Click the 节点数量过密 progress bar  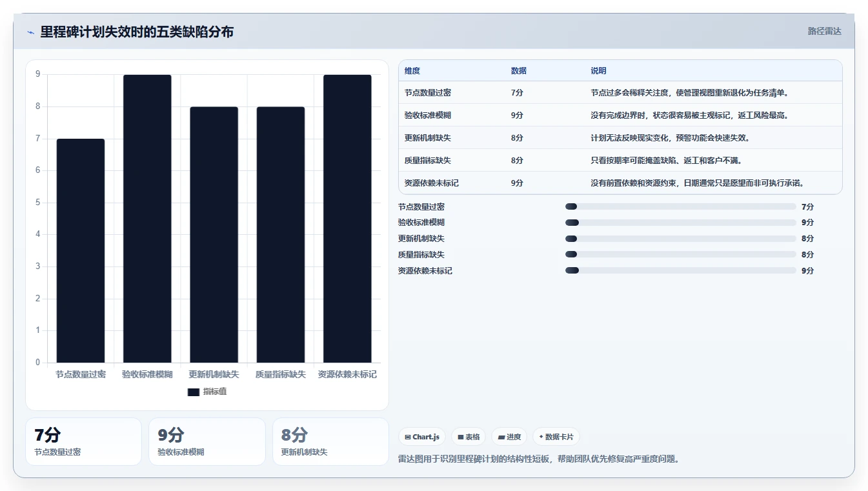680,206
